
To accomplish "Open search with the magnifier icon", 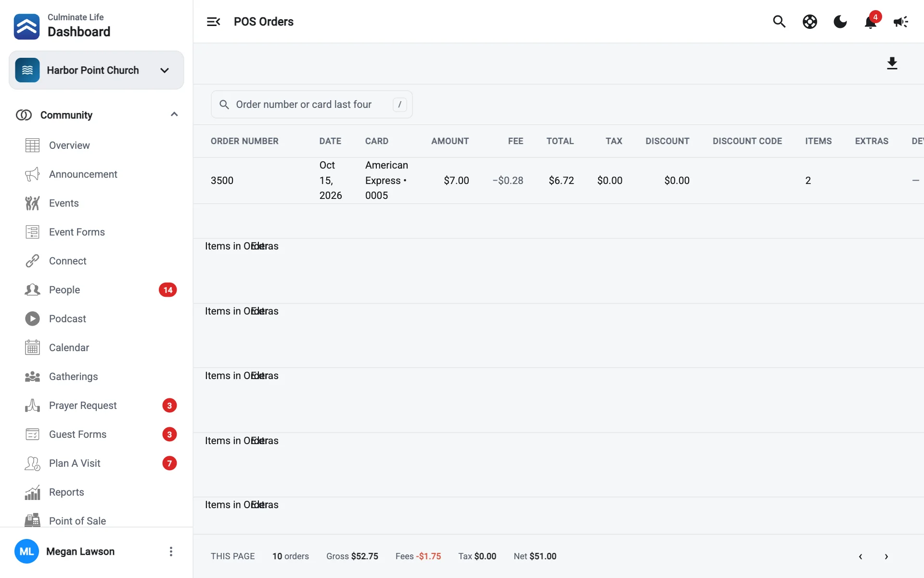I will coord(779,22).
